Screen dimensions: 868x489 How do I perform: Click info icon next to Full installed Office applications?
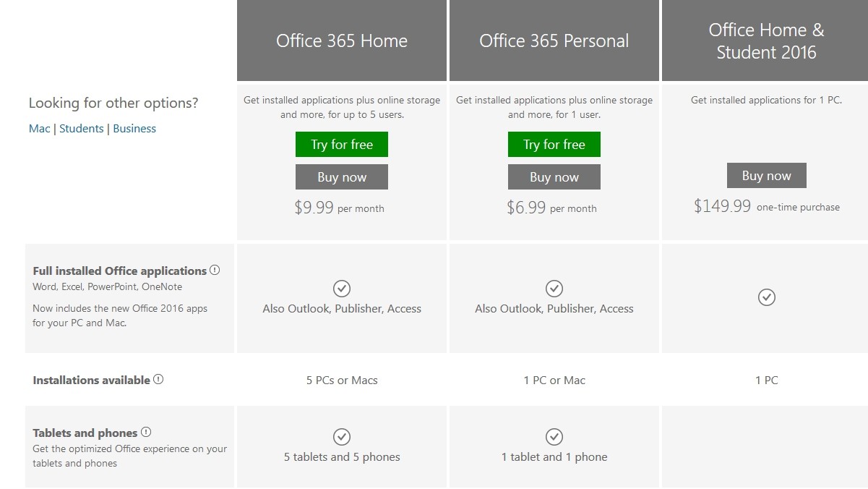point(215,271)
